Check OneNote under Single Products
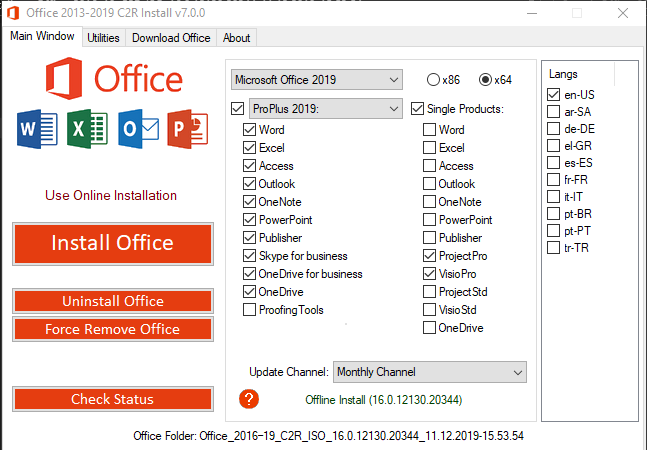 430,202
